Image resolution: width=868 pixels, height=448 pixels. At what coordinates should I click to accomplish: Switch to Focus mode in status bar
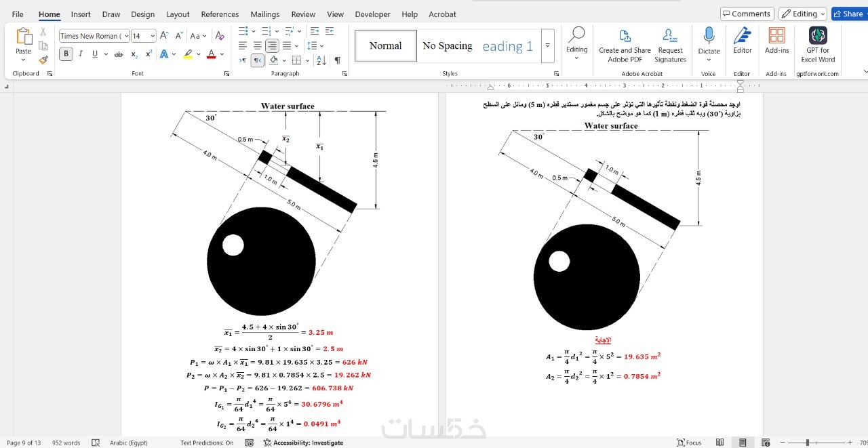pyautogui.click(x=688, y=443)
